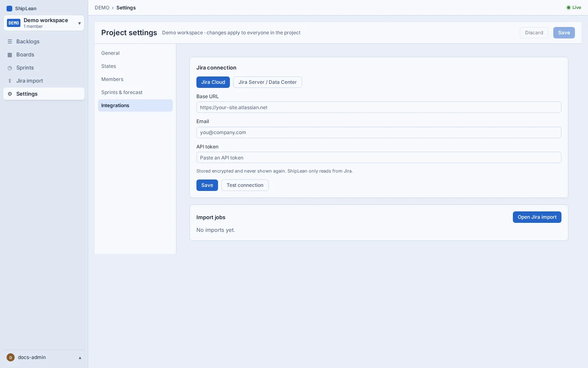
Task: Go to Boards in the sidebar
Action: (x=44, y=55)
